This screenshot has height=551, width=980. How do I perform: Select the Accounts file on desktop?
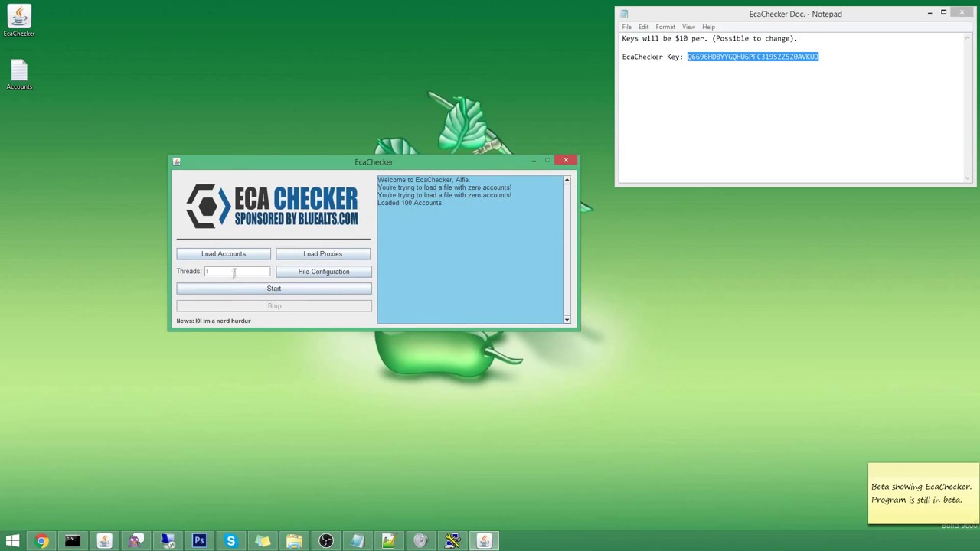pyautogui.click(x=19, y=75)
